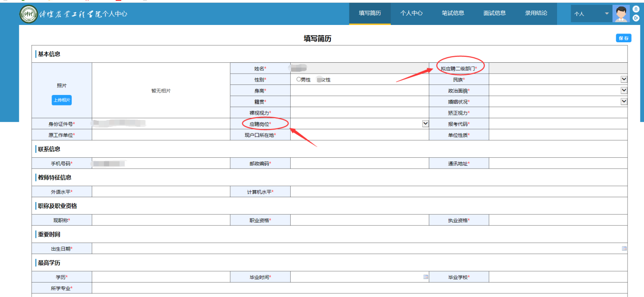Open calendar picker for 毕业时间

425,277
